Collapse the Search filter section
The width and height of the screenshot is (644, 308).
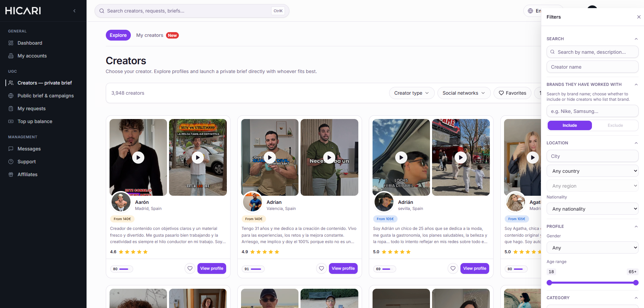click(636, 39)
